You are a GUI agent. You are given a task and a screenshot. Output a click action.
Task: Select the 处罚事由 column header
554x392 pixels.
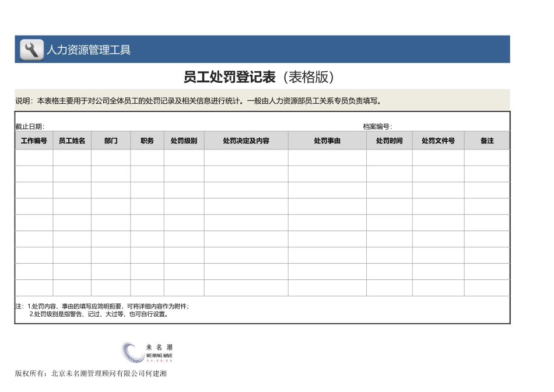[x=328, y=140]
